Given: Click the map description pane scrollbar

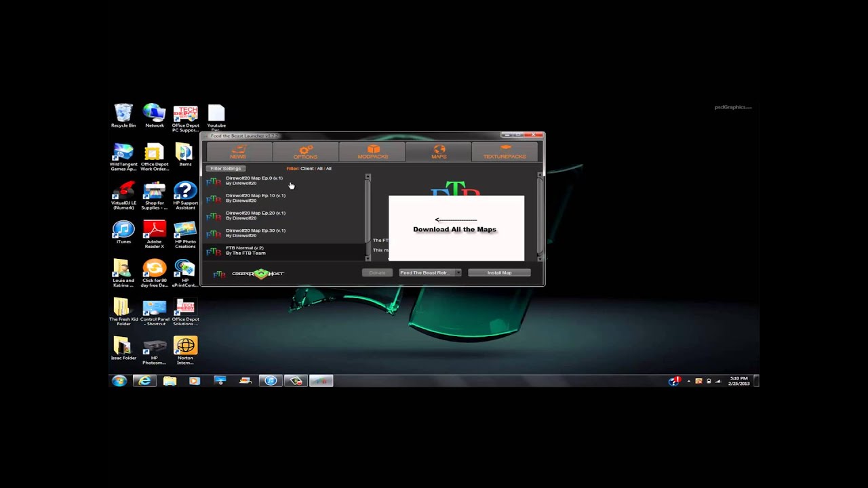Looking at the screenshot, I should click(x=540, y=217).
